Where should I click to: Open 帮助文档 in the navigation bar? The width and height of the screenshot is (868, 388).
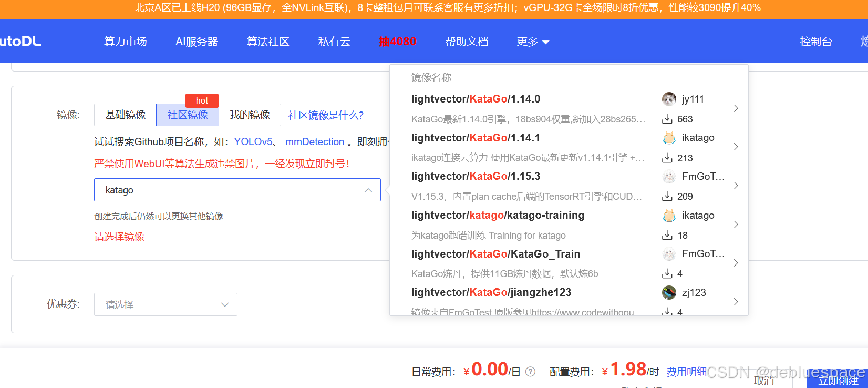click(x=467, y=42)
